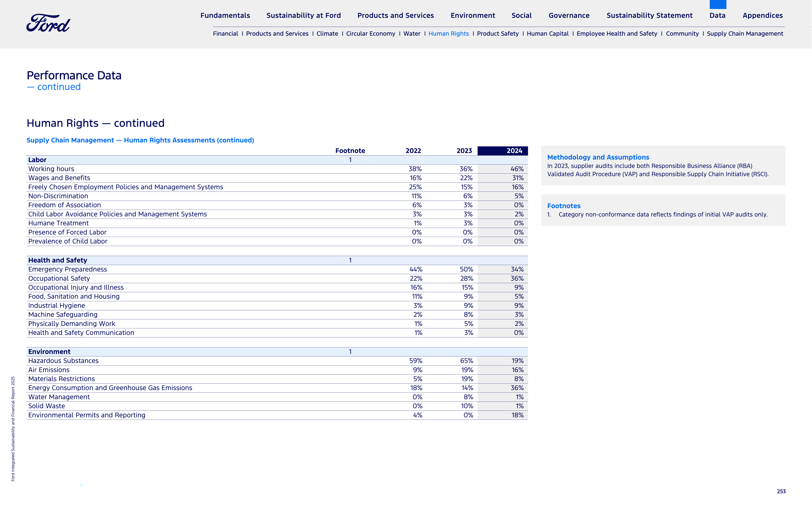
Task: Click the Freedom of Association row label
Action: (64, 205)
